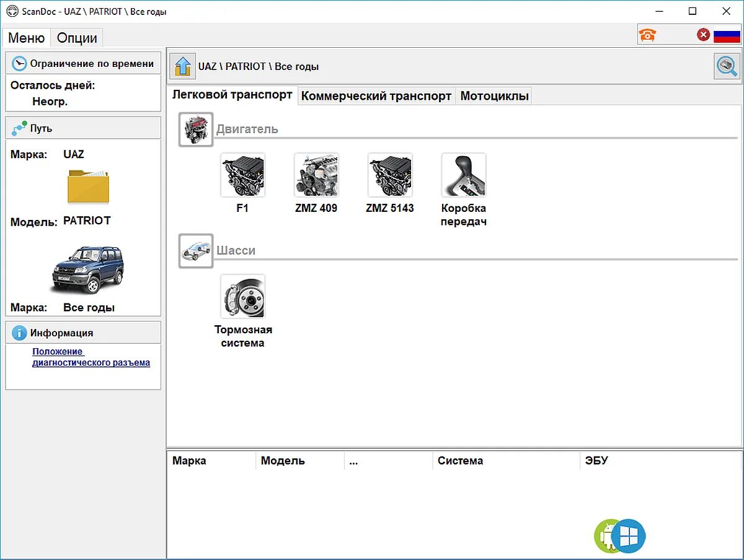Click the Путь panel header
Viewport: 744px width, 560px height.
pos(83,128)
